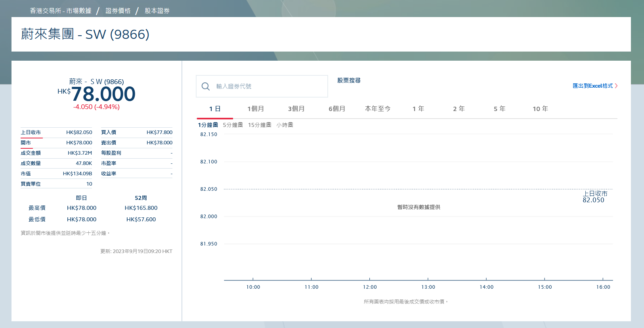Click the 16:00 time axis label

[603, 287]
